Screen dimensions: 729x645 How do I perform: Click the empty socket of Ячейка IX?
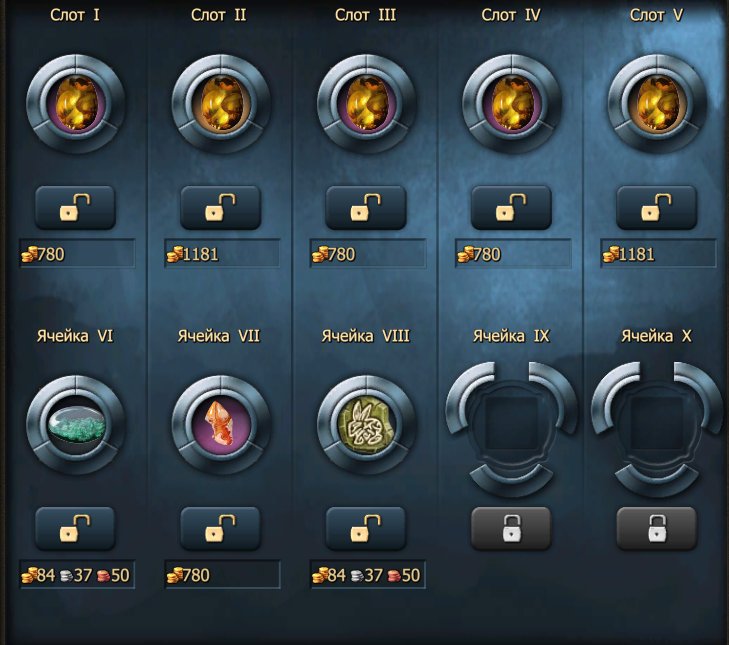point(511,423)
